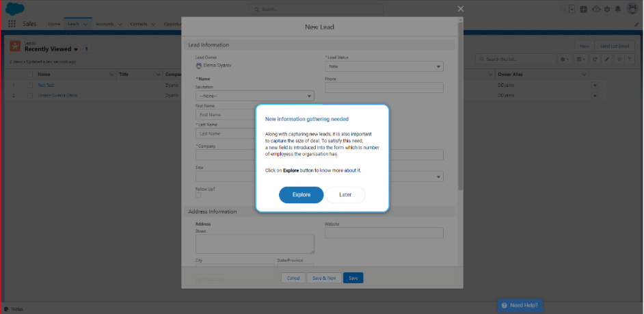Image resolution: width=644 pixels, height=314 pixels.
Task: Click the edit navigation pencil icon
Action: click(636, 24)
